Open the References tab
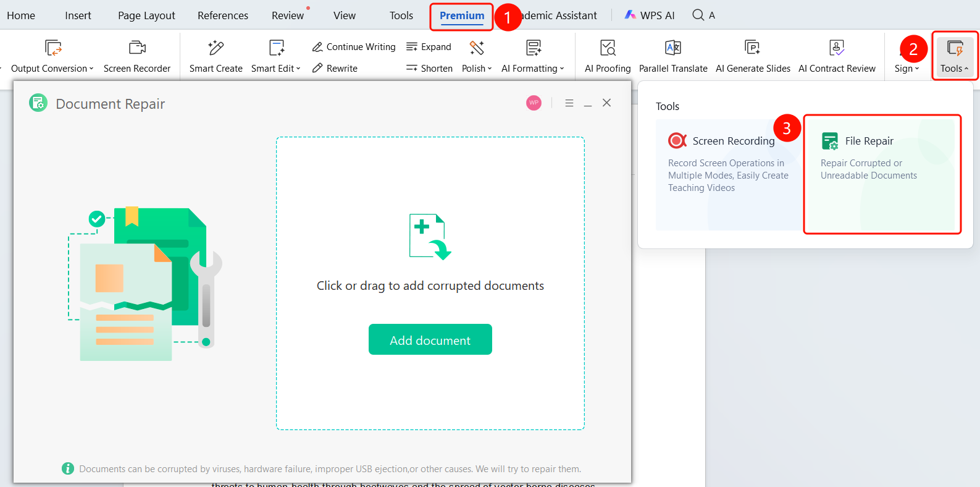 pyautogui.click(x=223, y=15)
